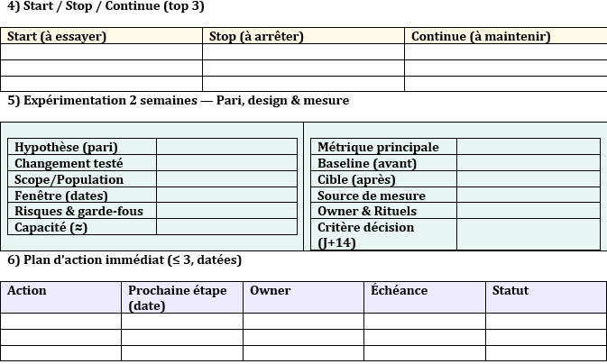607x364 pixels.
Task: Place cursor in the "Baseline (avant)" value cell
Action: click(x=528, y=163)
